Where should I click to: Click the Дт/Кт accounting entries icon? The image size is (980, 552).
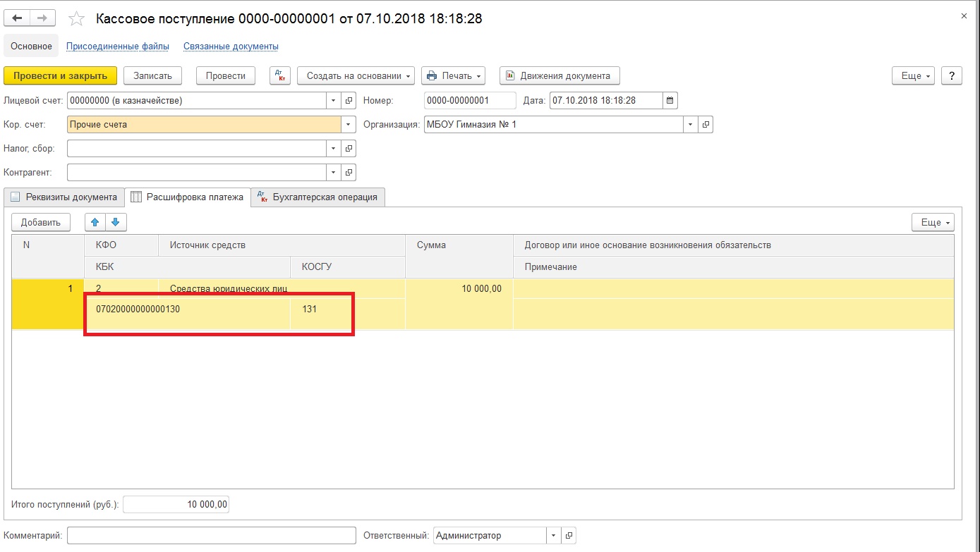coord(280,76)
